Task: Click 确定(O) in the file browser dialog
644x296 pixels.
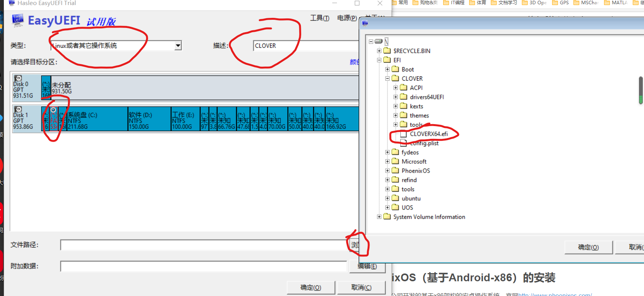Action: (589, 247)
